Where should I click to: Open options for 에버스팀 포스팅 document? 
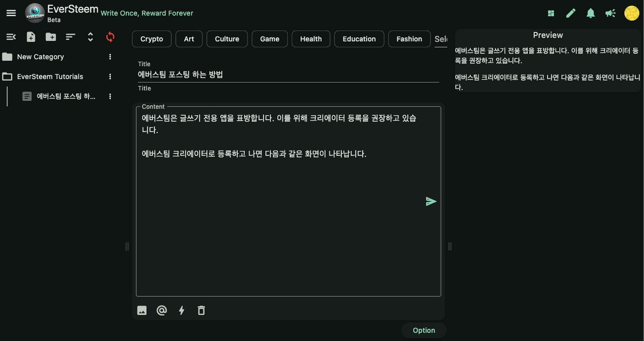110,96
